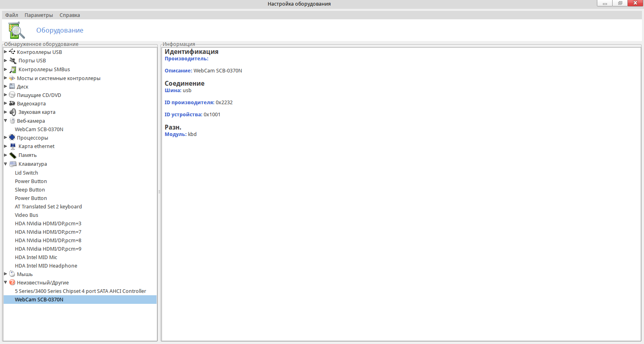
Task: Click the ethernet card icon
Action: click(13, 146)
